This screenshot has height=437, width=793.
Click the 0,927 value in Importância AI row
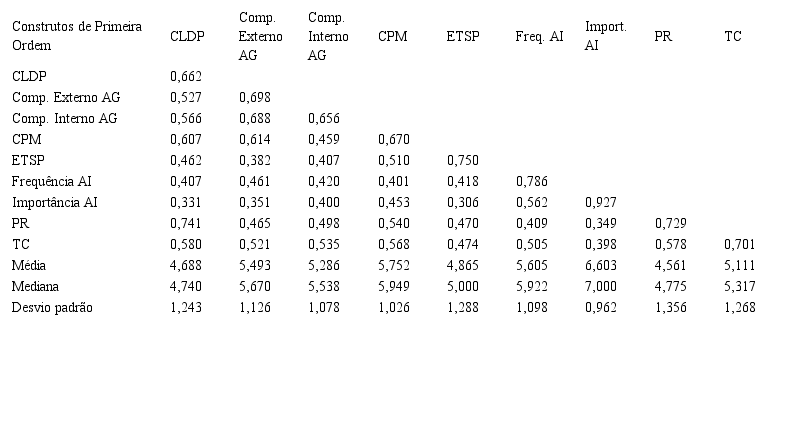(601, 202)
